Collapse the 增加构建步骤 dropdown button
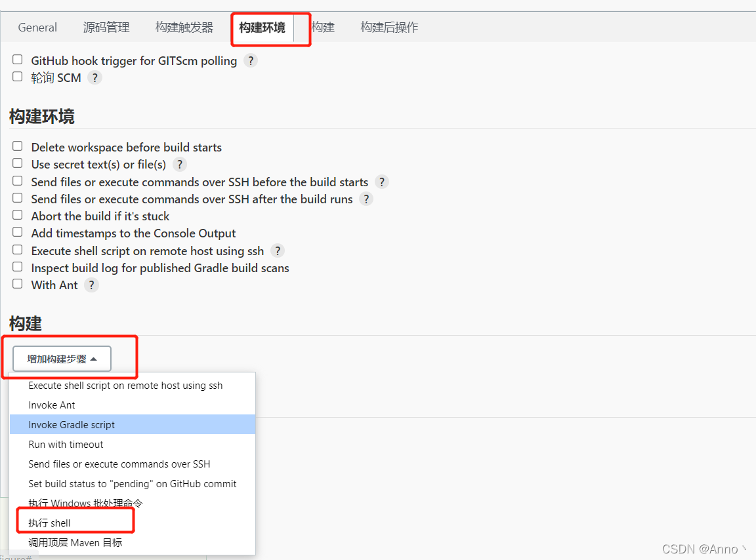This screenshot has height=560, width=756. click(62, 359)
